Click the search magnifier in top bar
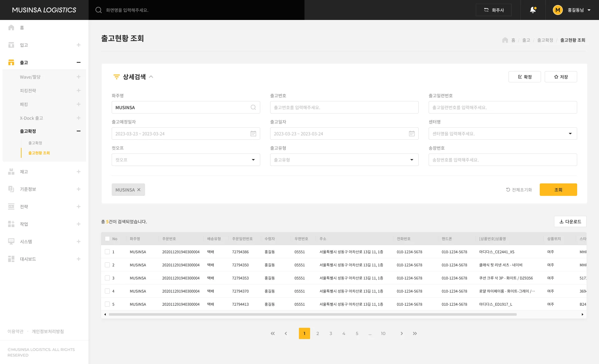Screen dimensions: 599x364 point(99,10)
